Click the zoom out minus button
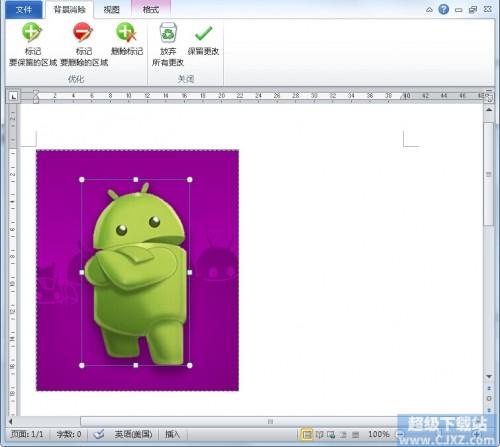The image size is (500, 447). pyautogui.click(x=400, y=434)
